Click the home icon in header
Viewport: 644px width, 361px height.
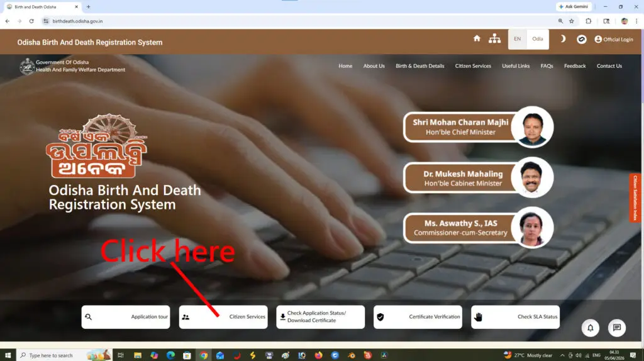click(x=477, y=39)
